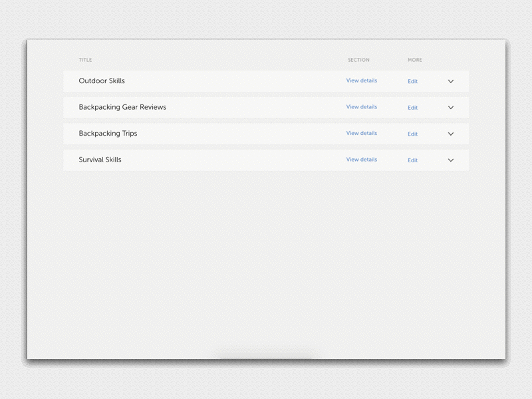This screenshot has width=532, height=399.
Task: Open View details for Survival Skills
Action: click(361, 160)
